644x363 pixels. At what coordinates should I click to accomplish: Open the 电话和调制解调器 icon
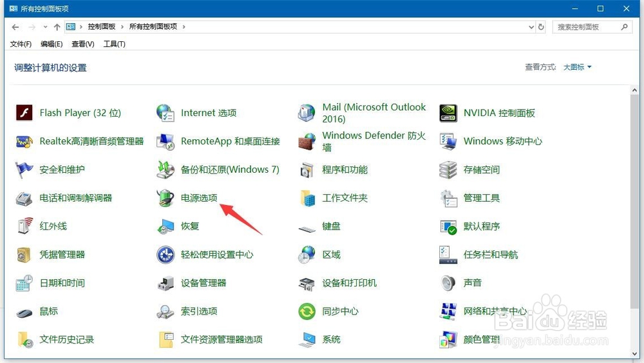pyautogui.click(x=24, y=198)
